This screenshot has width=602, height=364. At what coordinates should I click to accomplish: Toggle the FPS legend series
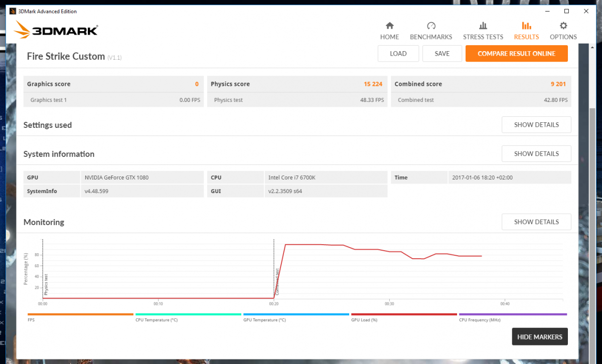click(80, 317)
